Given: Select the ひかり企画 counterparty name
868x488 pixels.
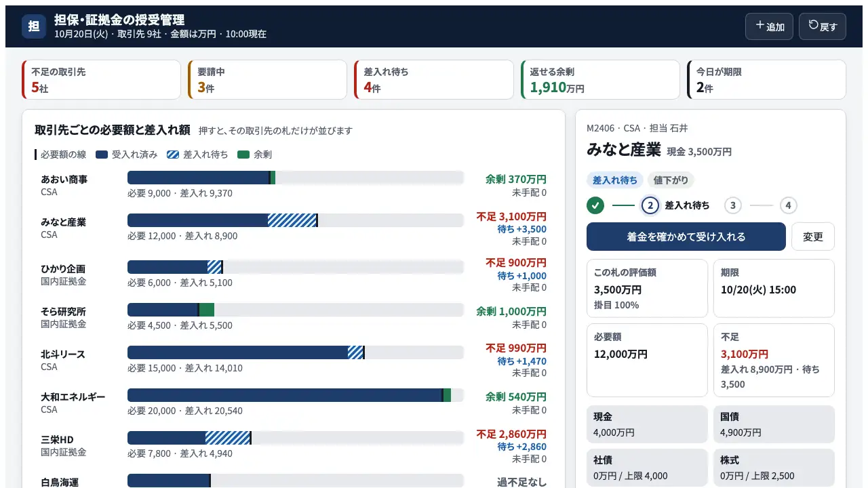Looking at the screenshot, I should [x=63, y=269].
